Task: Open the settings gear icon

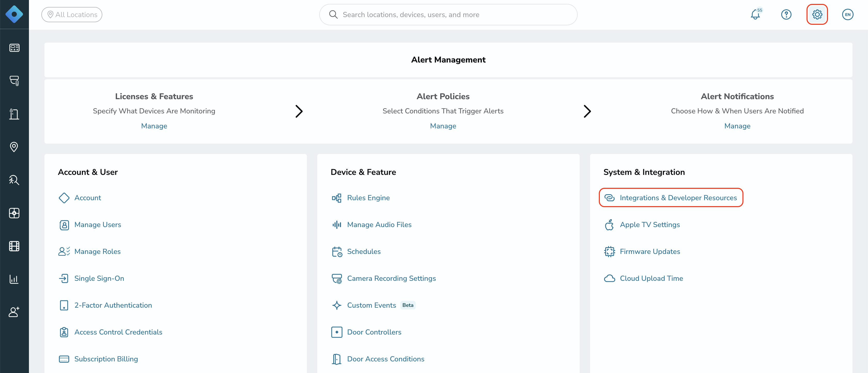Action: [x=817, y=14]
